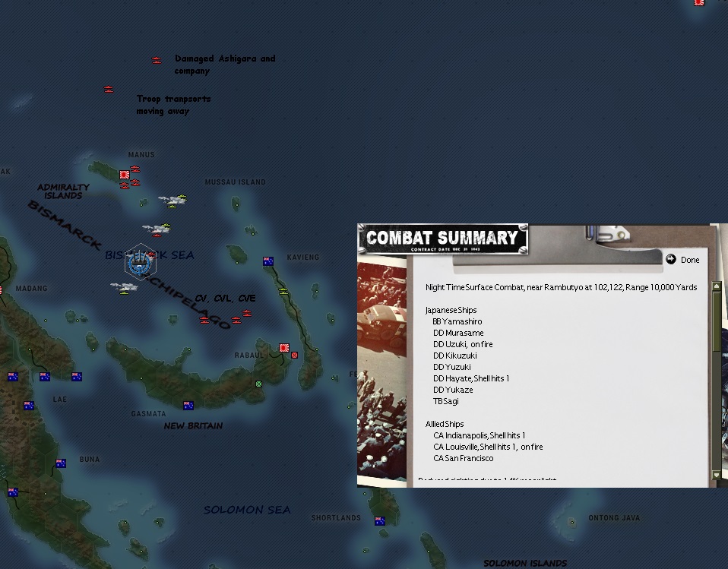Select yellow task force under cloud near Madang
The height and width of the screenshot is (569, 728).
124,288
